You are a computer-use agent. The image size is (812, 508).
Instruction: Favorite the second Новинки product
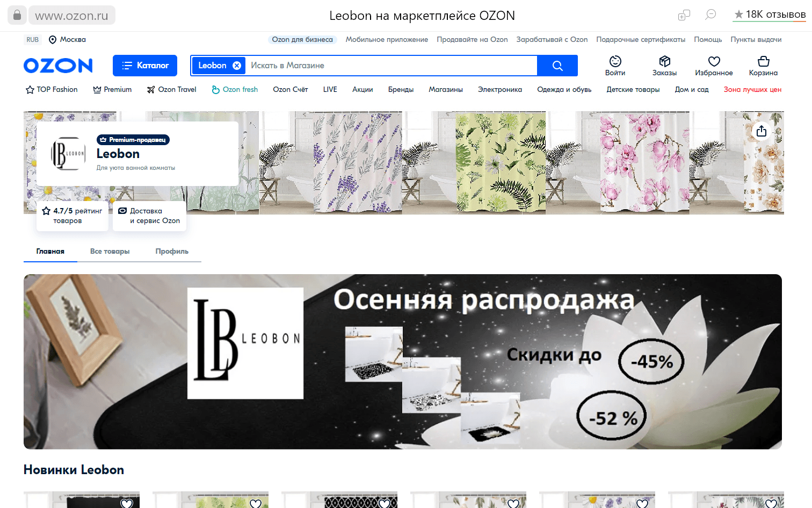[256, 503]
